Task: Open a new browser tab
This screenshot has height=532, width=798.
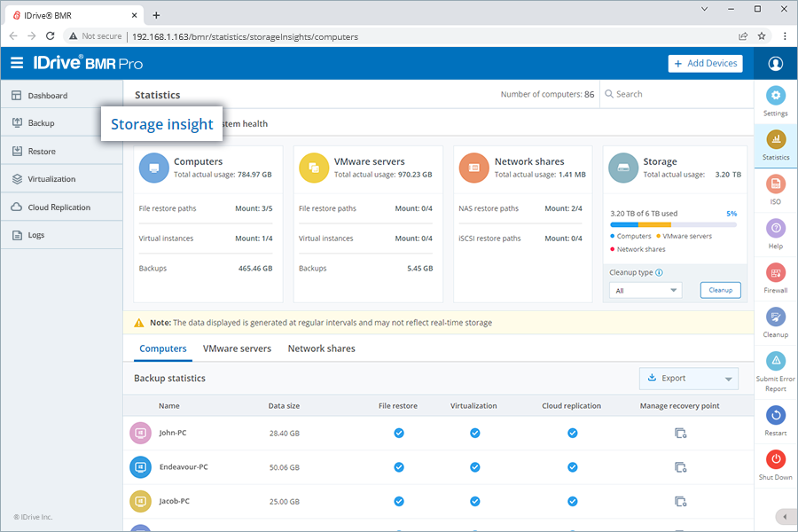Action: point(156,15)
